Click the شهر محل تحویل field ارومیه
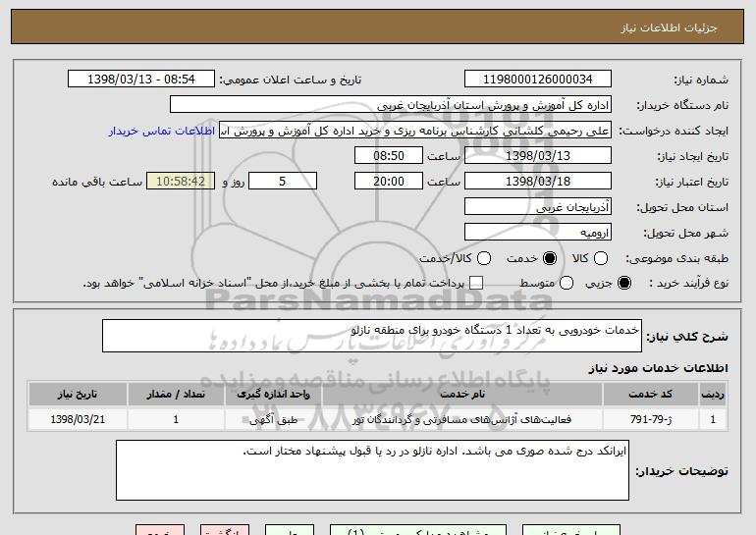The image size is (756, 535). (538, 233)
